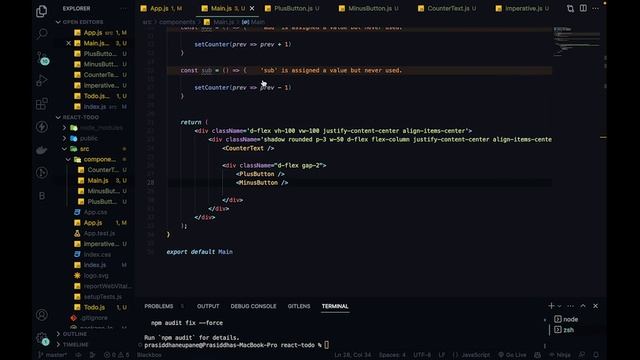This screenshot has height=360, width=640.
Task: Close the terminal panel
Action: (x=596, y=306)
